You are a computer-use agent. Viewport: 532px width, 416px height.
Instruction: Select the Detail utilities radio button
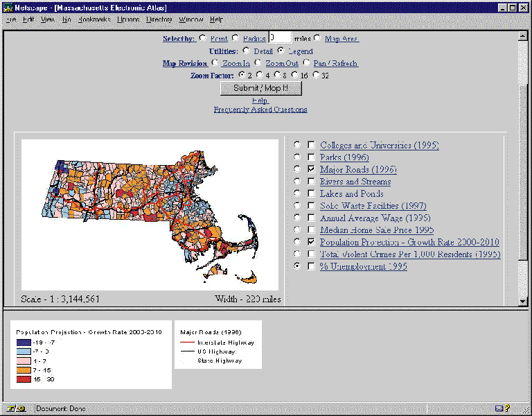tap(246, 51)
